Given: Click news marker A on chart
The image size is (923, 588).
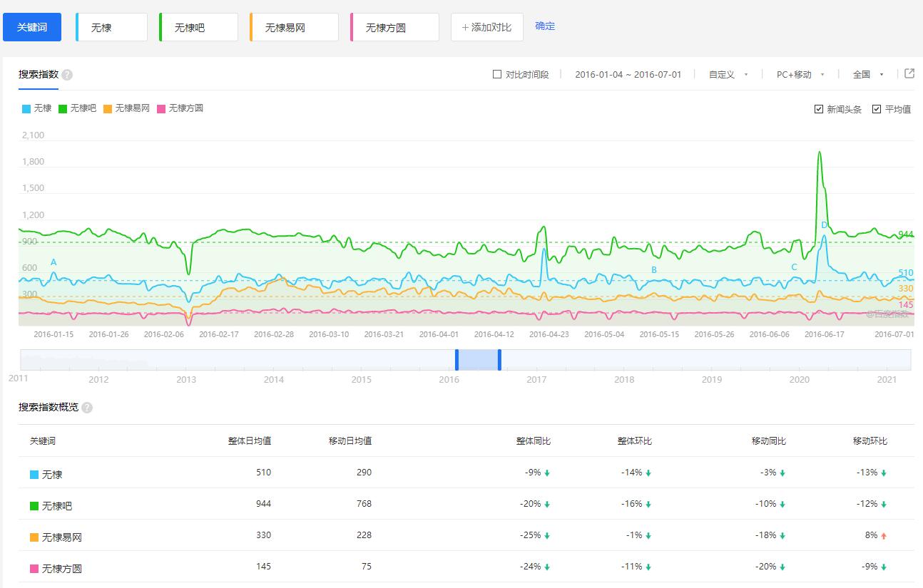Looking at the screenshot, I should tap(53, 262).
